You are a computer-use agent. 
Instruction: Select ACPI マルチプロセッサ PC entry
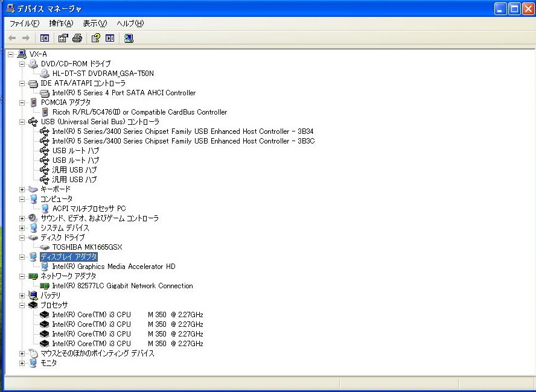pos(89,209)
